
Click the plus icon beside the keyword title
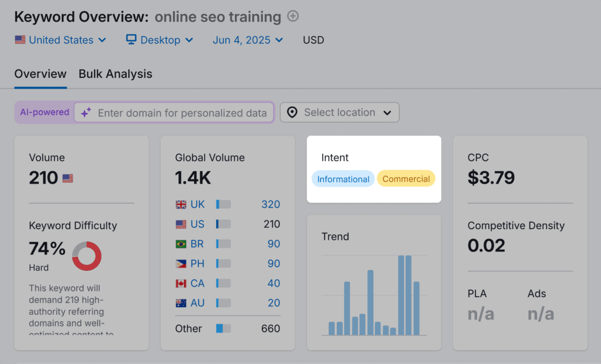tap(292, 16)
